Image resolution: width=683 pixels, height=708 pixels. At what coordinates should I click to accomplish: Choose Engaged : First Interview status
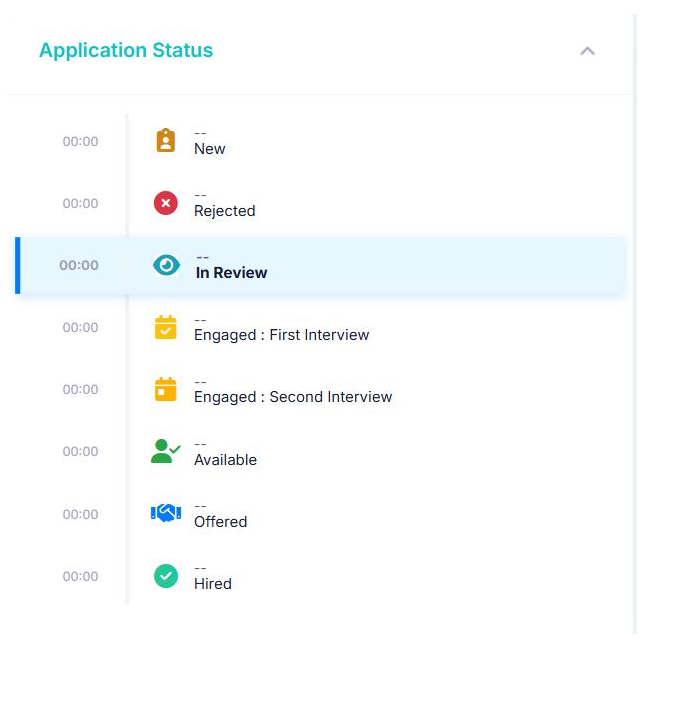(281, 335)
